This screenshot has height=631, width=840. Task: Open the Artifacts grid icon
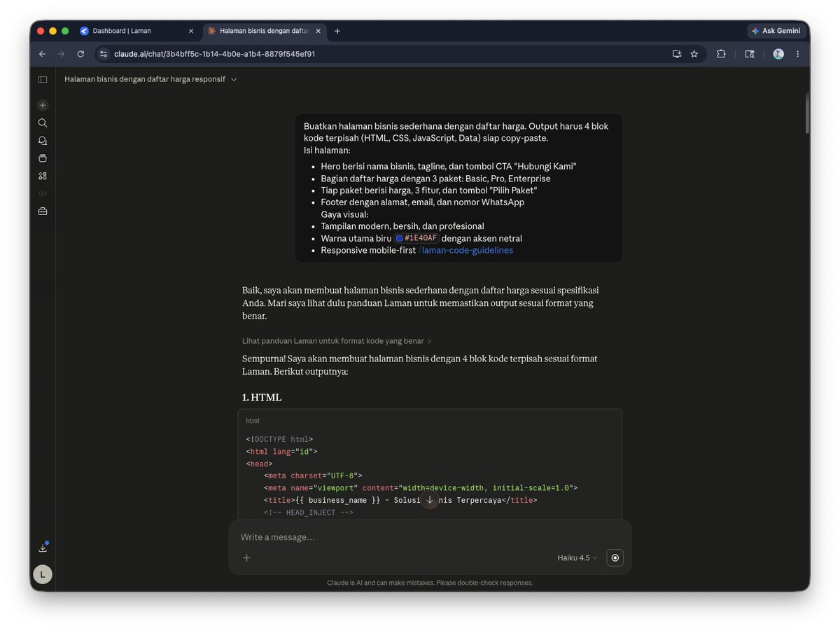pos(43,176)
